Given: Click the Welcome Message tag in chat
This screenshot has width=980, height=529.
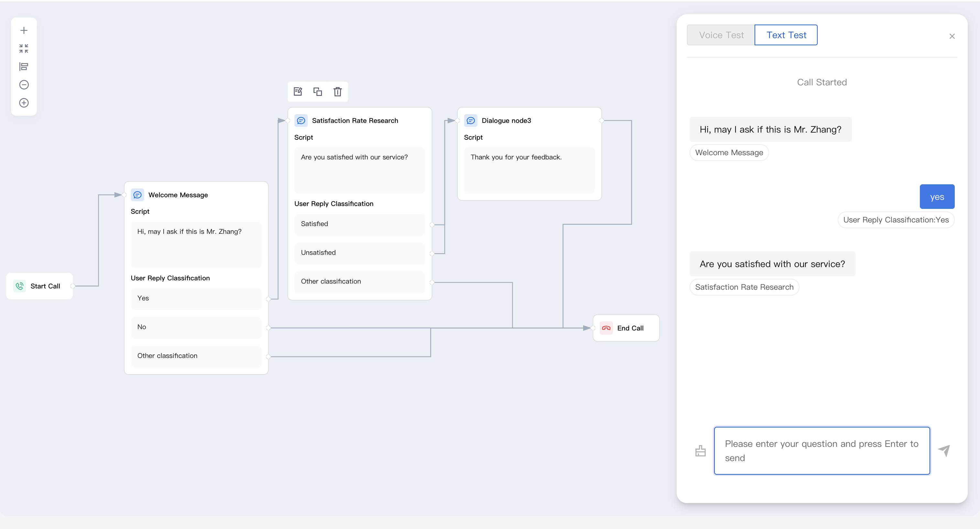Looking at the screenshot, I should click(x=729, y=153).
